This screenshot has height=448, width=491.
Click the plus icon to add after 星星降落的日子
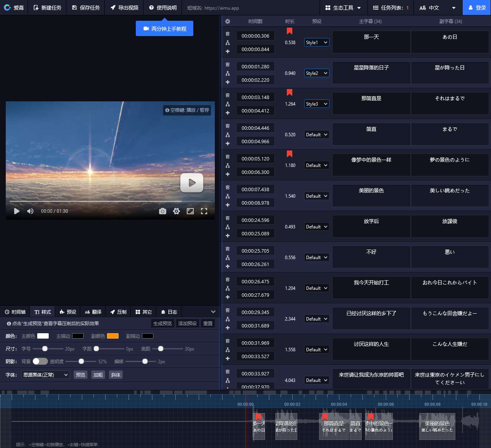click(x=227, y=82)
